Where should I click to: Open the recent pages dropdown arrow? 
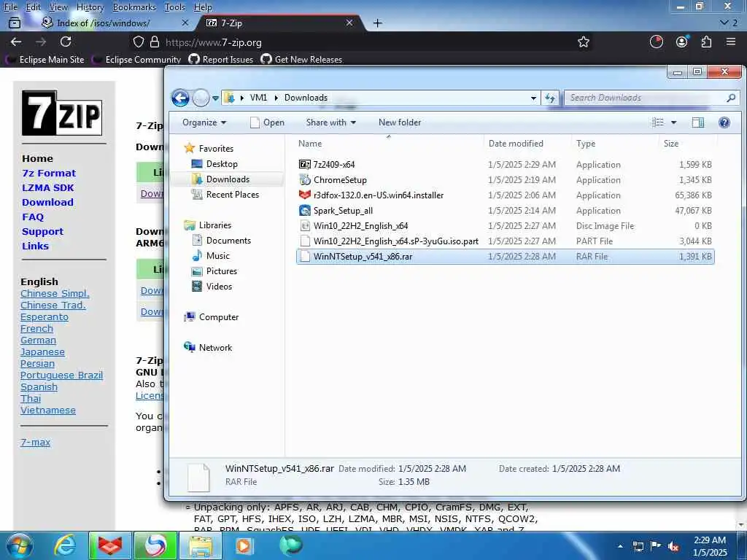click(215, 98)
